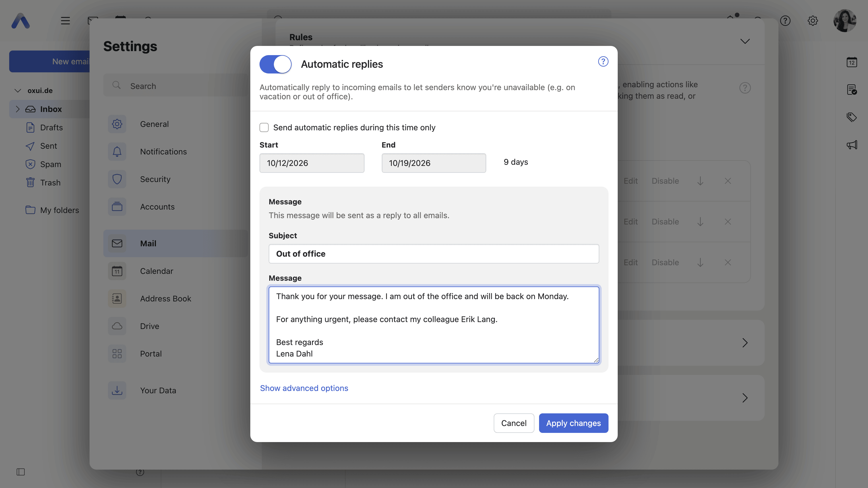The height and width of the screenshot is (488, 868).
Task: Click Apply changes button
Action: coord(573,423)
